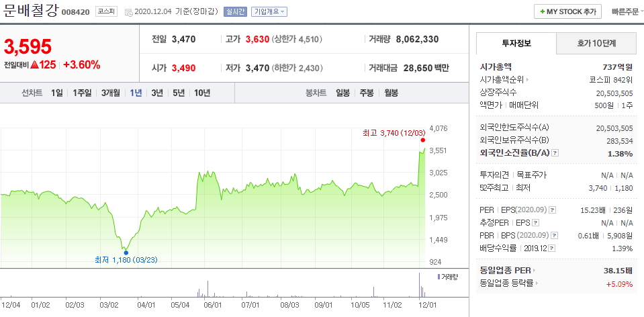644x317 pixels.
Task: Click the 거래대금 value 28,650 백만
Action: click(x=426, y=68)
